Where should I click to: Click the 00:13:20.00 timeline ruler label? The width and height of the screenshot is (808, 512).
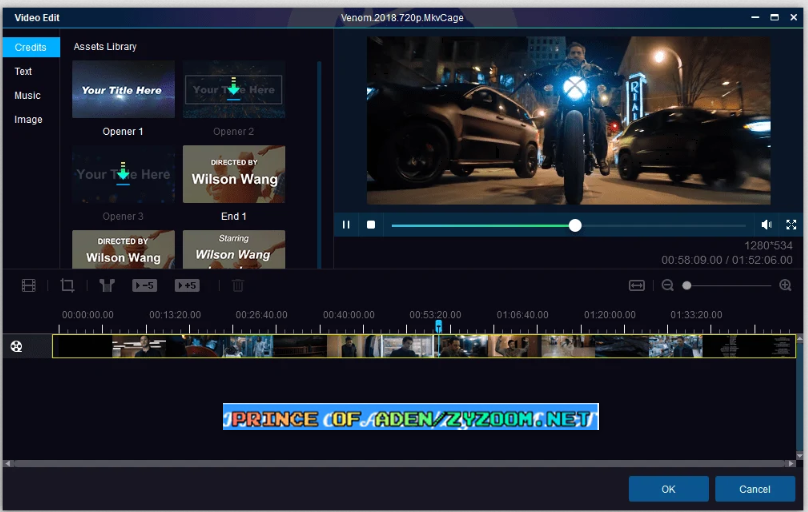(175, 315)
